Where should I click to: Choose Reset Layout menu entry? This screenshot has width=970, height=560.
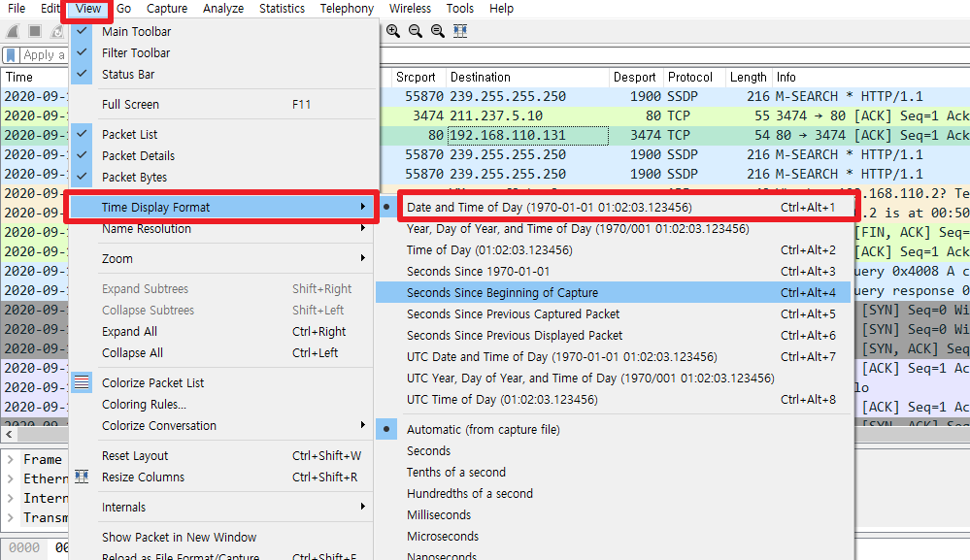click(x=221, y=455)
